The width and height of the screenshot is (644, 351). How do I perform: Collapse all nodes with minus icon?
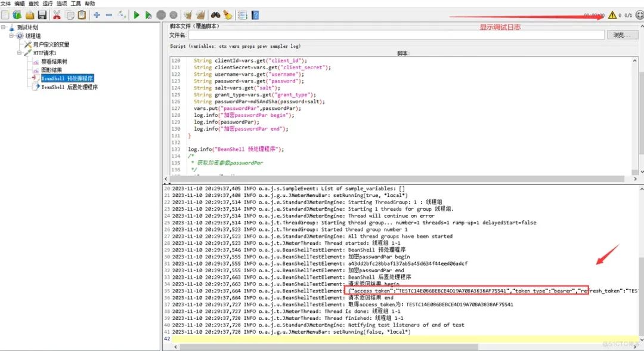109,15
